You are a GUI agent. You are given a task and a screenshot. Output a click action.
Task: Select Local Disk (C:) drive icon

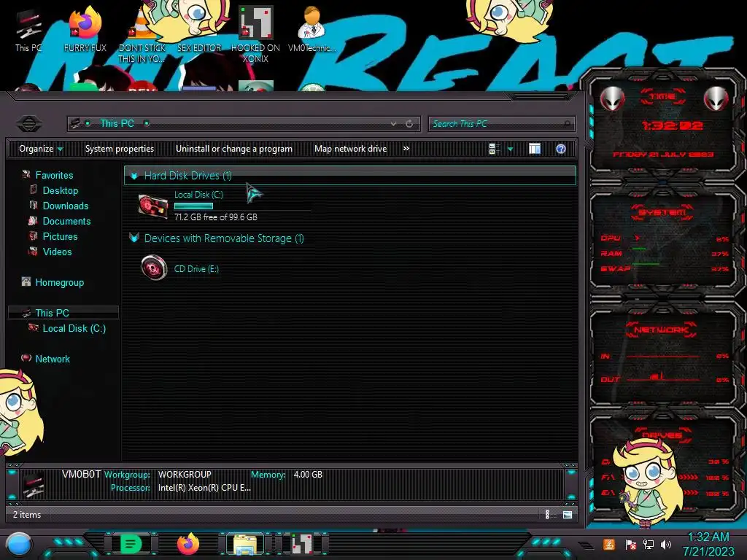(153, 206)
